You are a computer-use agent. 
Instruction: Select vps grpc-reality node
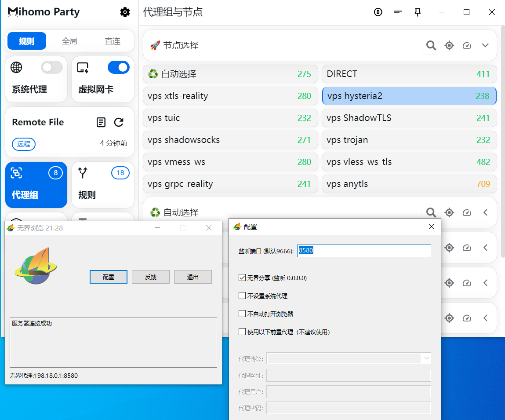[x=230, y=184]
